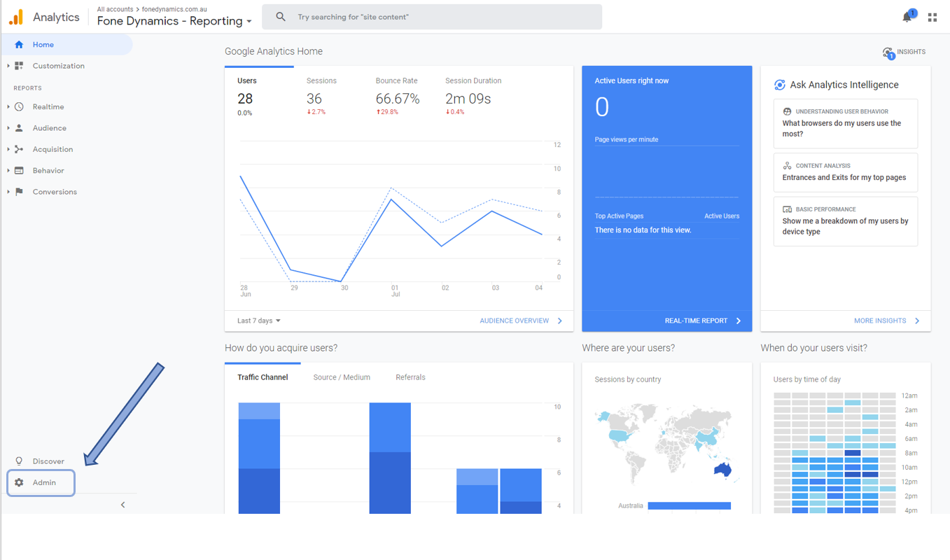Click the All accounts breadcrumb link
This screenshot has width=950, height=560.
(x=115, y=9)
